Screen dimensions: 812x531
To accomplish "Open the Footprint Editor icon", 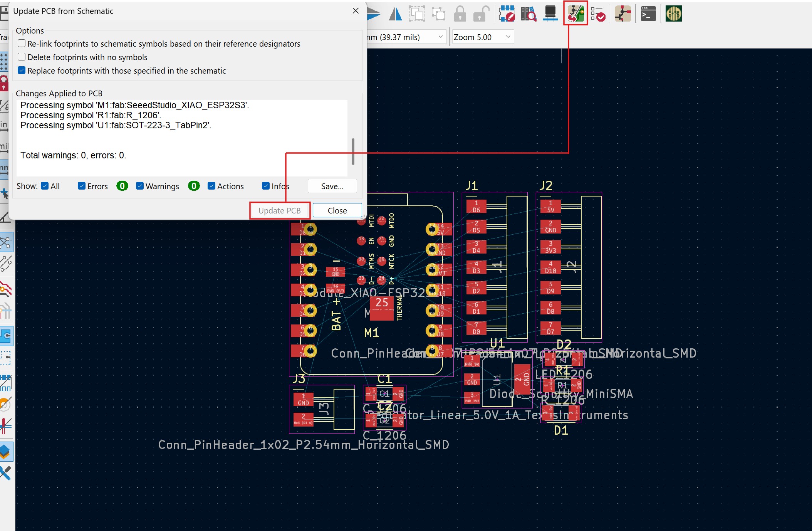I will pos(507,14).
